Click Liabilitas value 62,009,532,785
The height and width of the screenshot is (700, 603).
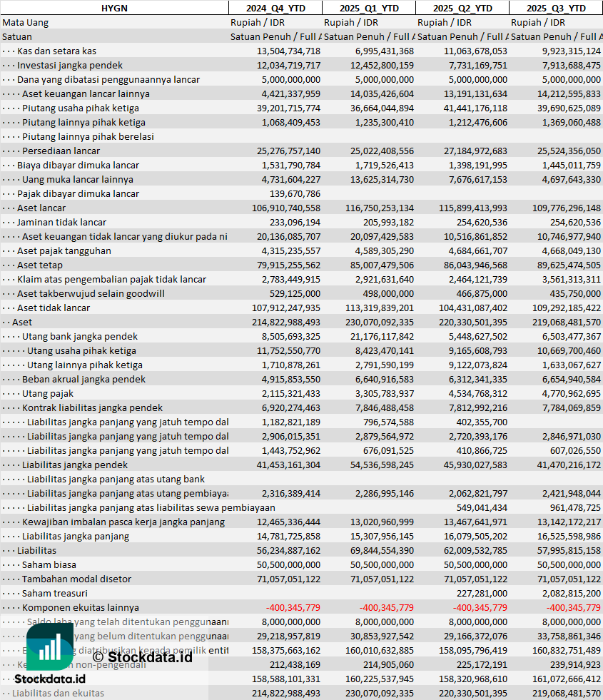click(475, 551)
